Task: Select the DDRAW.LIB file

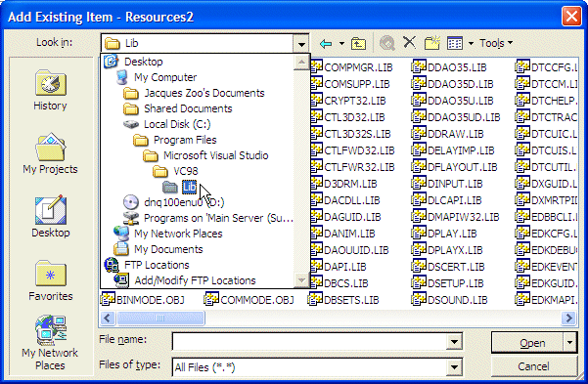Action: click(x=447, y=134)
